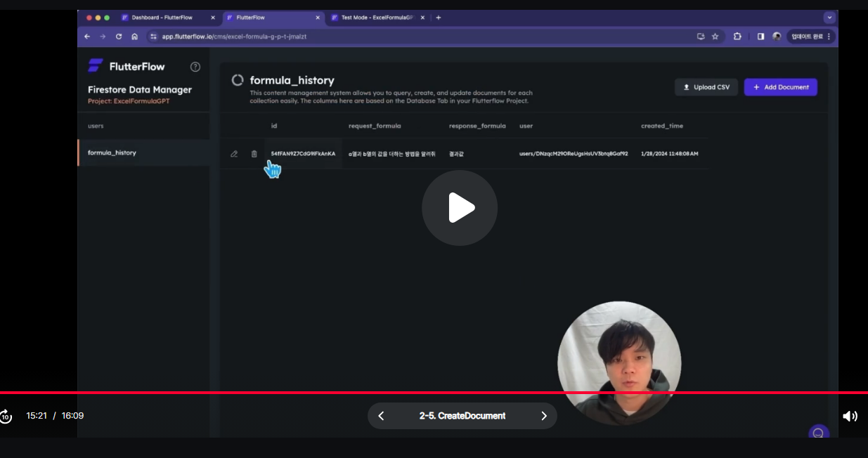Open site information icon in address bar

(x=154, y=37)
